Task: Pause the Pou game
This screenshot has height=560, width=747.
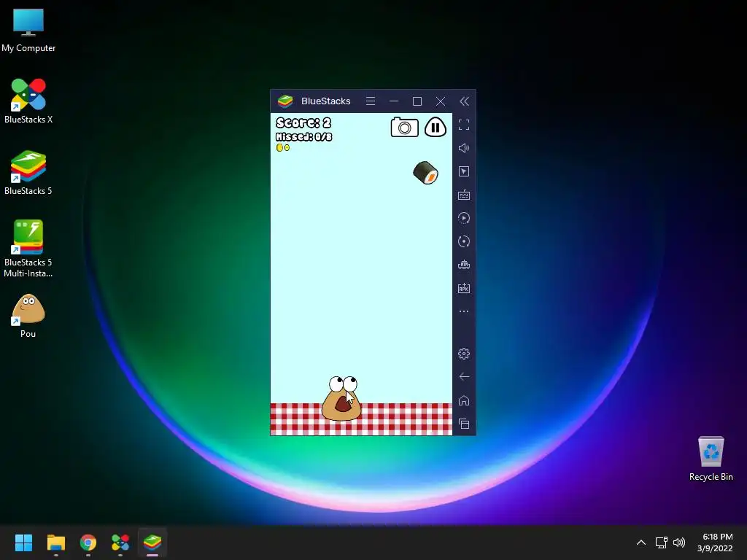Action: 435,127
